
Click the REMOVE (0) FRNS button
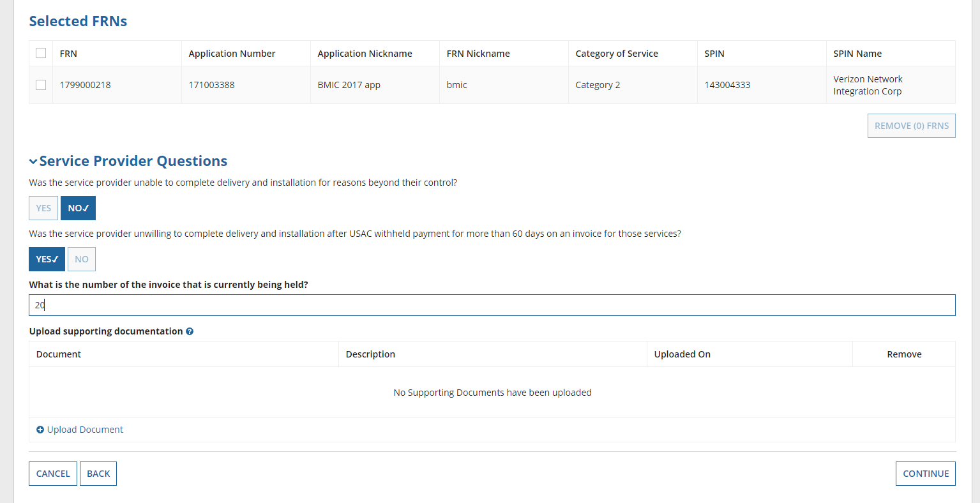(911, 126)
